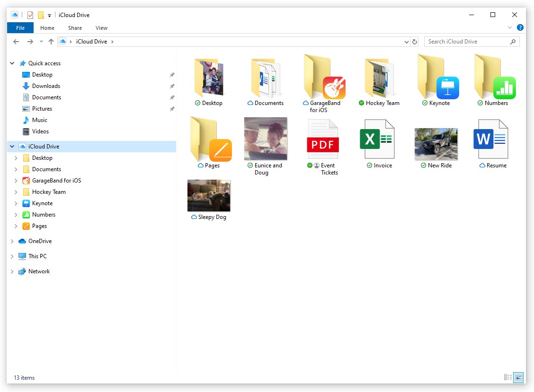This screenshot has width=534, height=392.
Task: Open the address bar history dropdown
Action: (x=406, y=42)
